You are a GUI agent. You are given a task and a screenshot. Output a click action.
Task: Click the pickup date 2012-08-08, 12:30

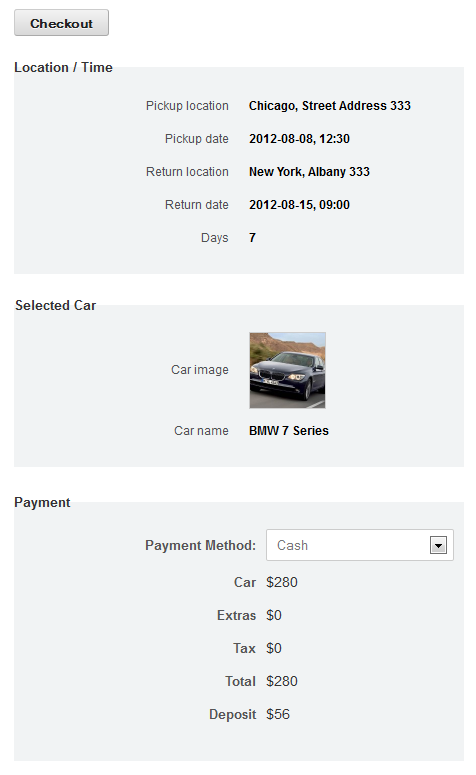[299, 139]
